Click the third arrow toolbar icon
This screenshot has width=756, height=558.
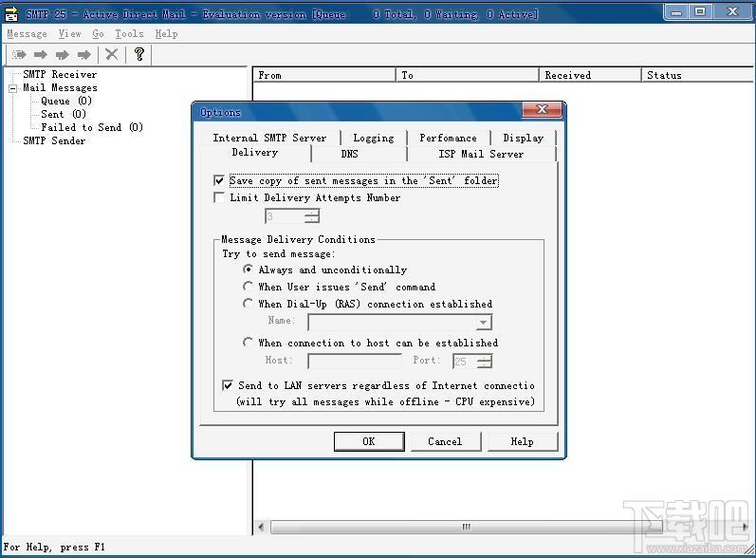coord(63,54)
